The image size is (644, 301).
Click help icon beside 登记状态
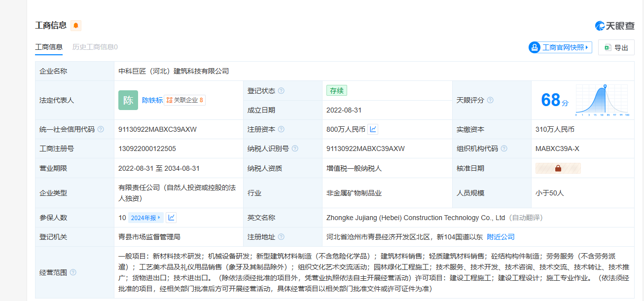(x=281, y=91)
